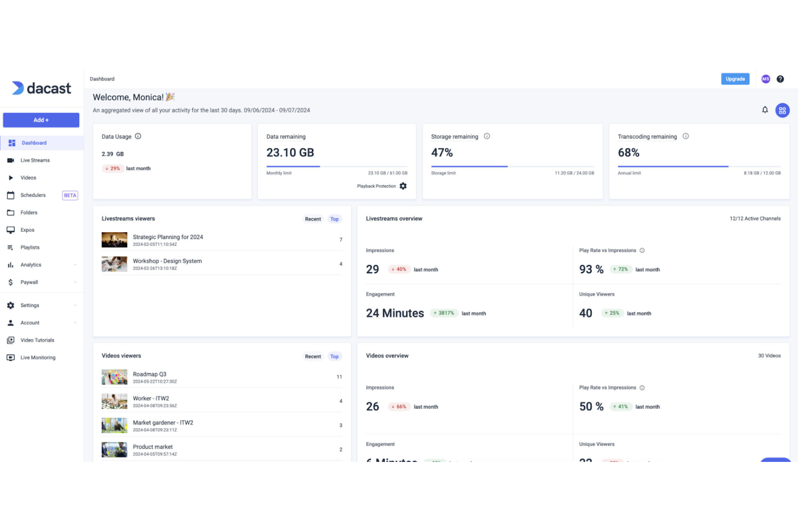Switch Livestreams viewers to Recent
The height and width of the screenshot is (532, 798).
[x=313, y=219]
